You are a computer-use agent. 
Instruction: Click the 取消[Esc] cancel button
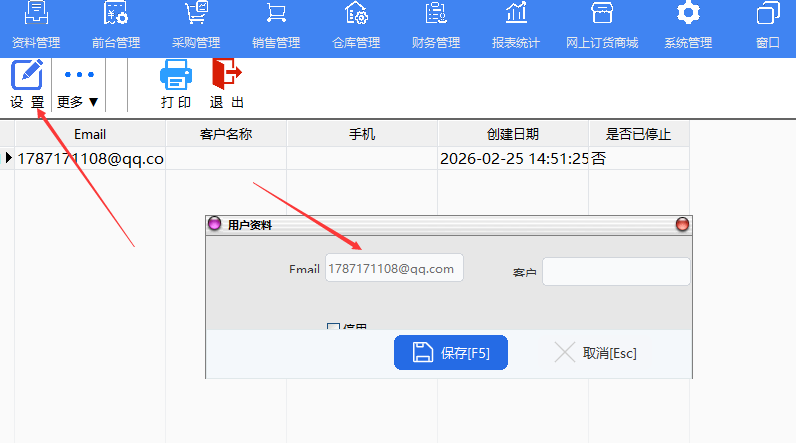[x=596, y=353]
